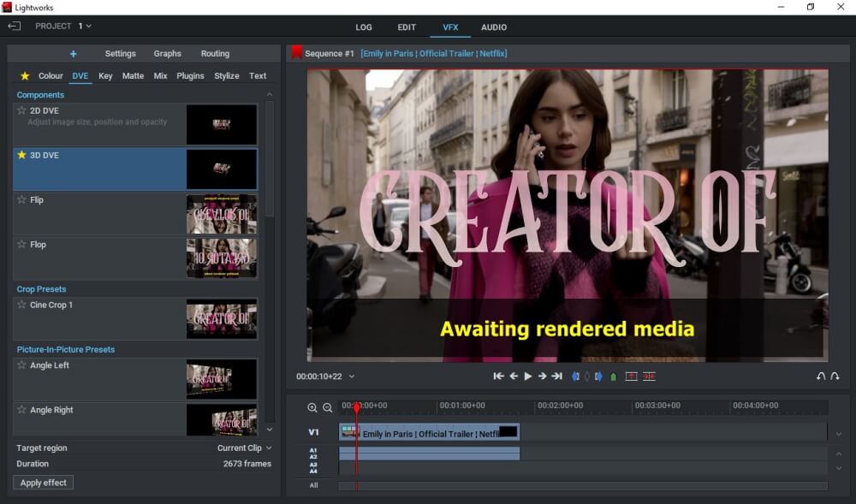Open the Routing panel
Viewport: 856px width, 504px height.
[215, 53]
